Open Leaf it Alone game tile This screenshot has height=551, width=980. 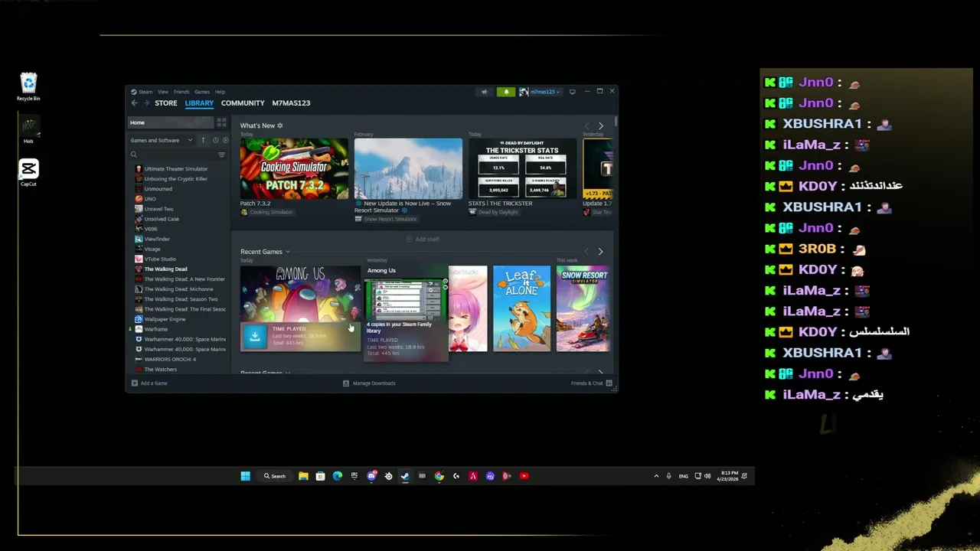click(521, 308)
